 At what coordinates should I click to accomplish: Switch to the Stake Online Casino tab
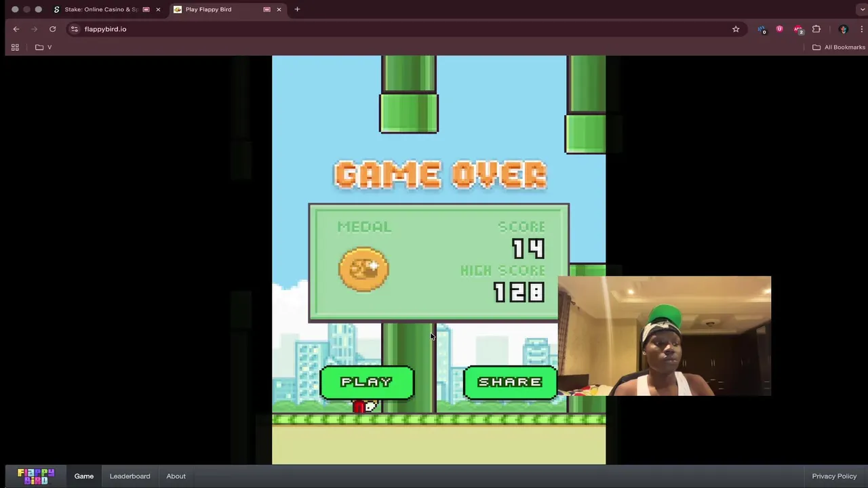click(x=101, y=9)
